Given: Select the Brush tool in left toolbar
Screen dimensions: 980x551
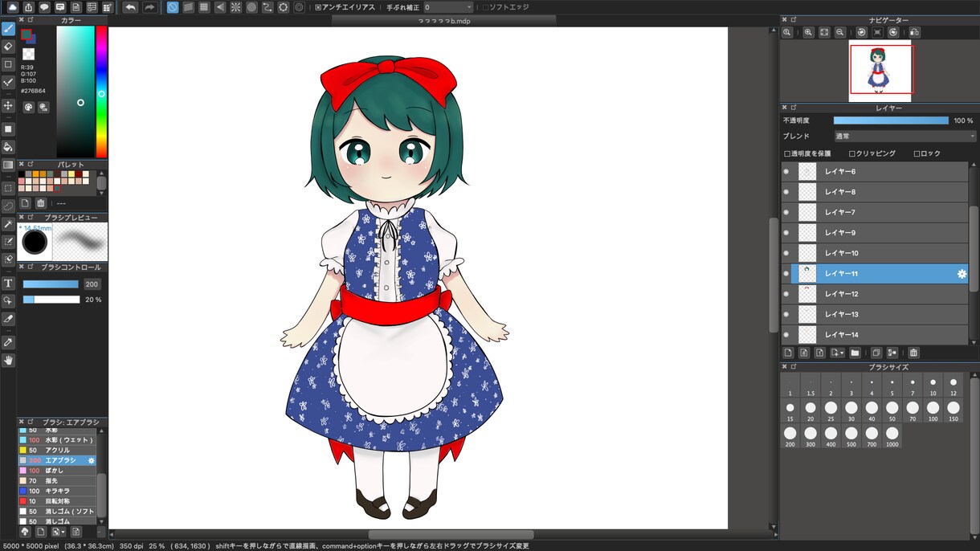Looking at the screenshot, I should point(8,29).
